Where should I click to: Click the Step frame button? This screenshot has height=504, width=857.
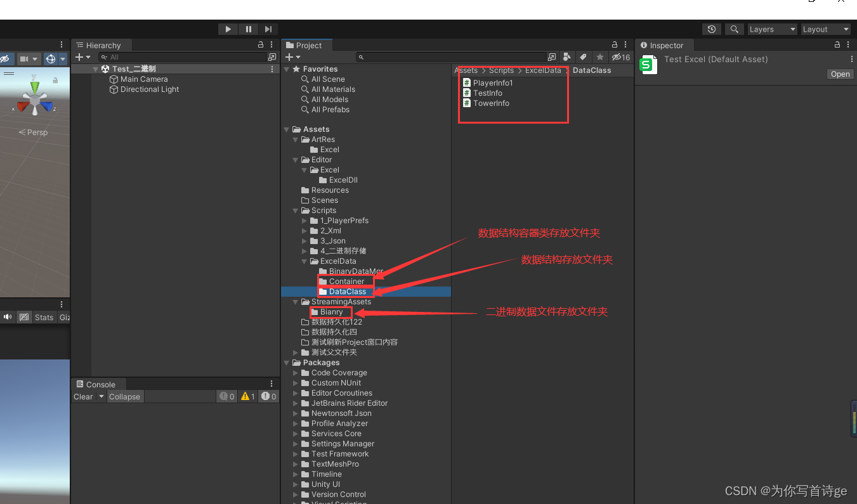[268, 29]
